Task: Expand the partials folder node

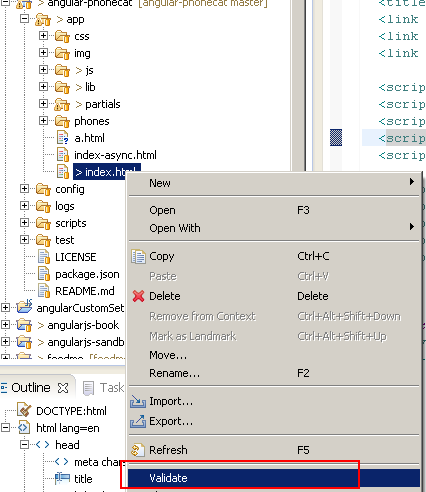Action: (x=43, y=103)
